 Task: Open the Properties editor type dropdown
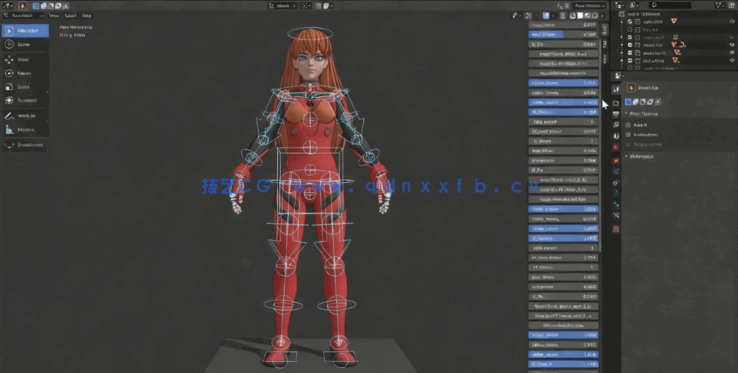619,76
